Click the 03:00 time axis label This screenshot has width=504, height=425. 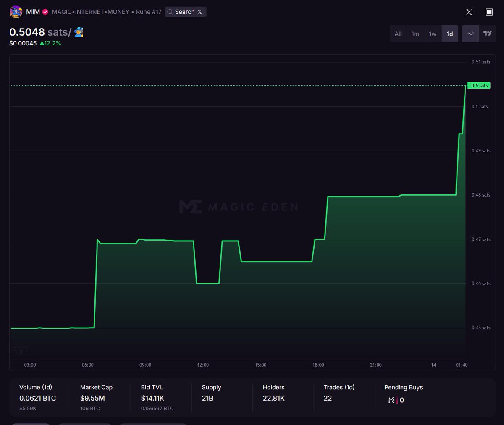(30, 365)
